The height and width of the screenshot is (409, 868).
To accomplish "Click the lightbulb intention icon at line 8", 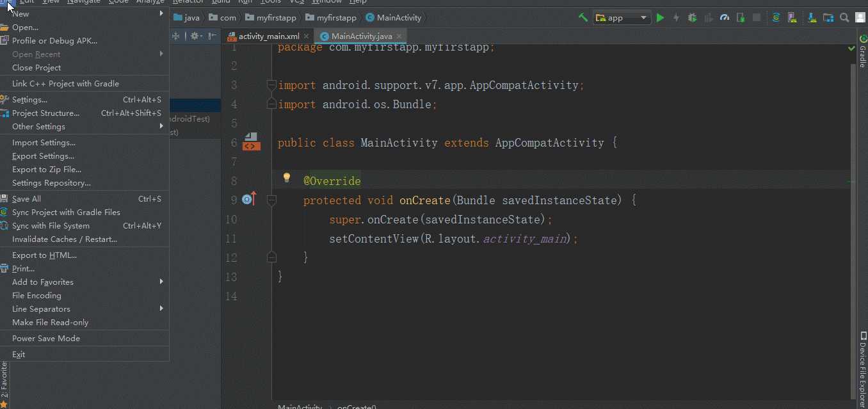I will 287,178.
